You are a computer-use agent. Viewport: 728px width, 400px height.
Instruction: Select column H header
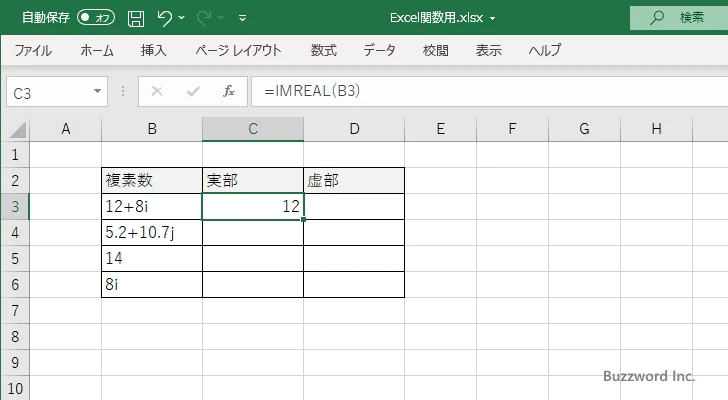(656, 129)
